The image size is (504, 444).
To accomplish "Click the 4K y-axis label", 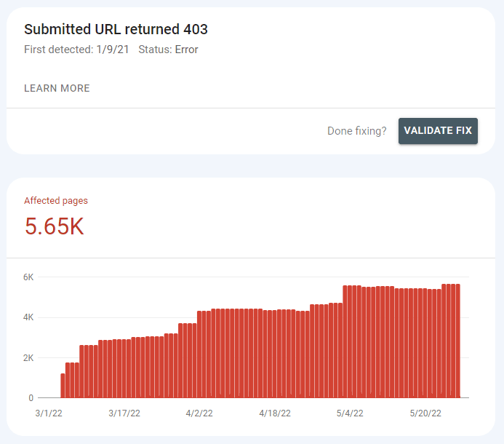I will point(29,317).
